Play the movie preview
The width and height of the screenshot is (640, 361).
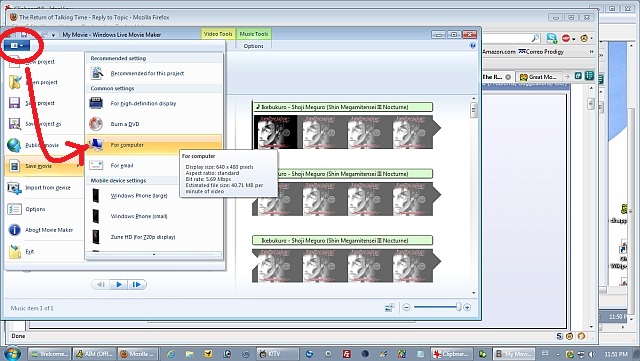(x=119, y=285)
